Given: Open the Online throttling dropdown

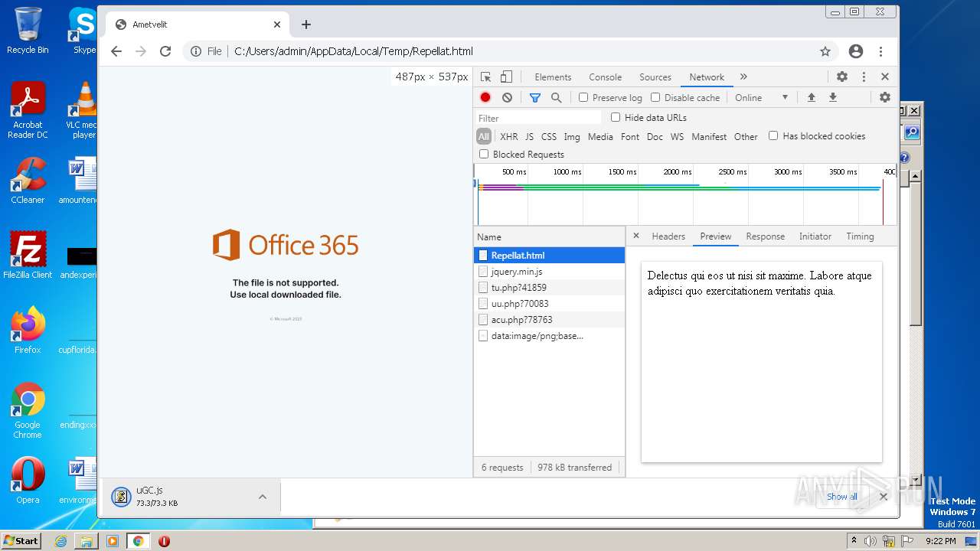Looking at the screenshot, I should click(x=761, y=97).
